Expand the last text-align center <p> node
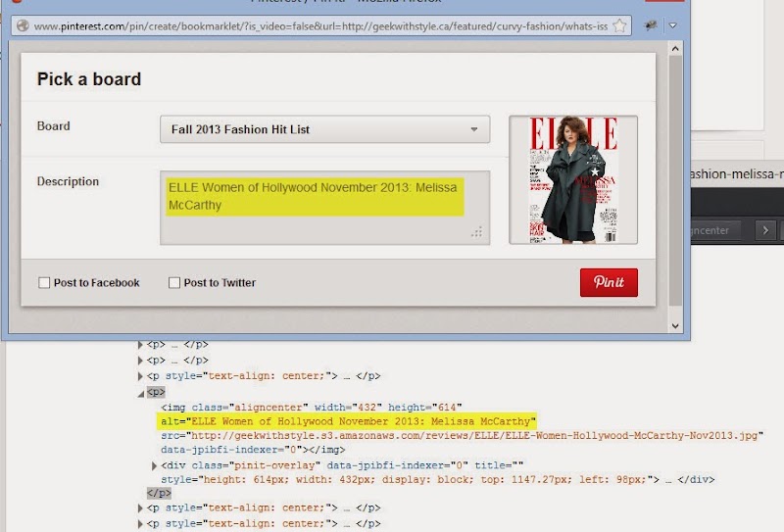This screenshot has width=784, height=532. click(140, 524)
